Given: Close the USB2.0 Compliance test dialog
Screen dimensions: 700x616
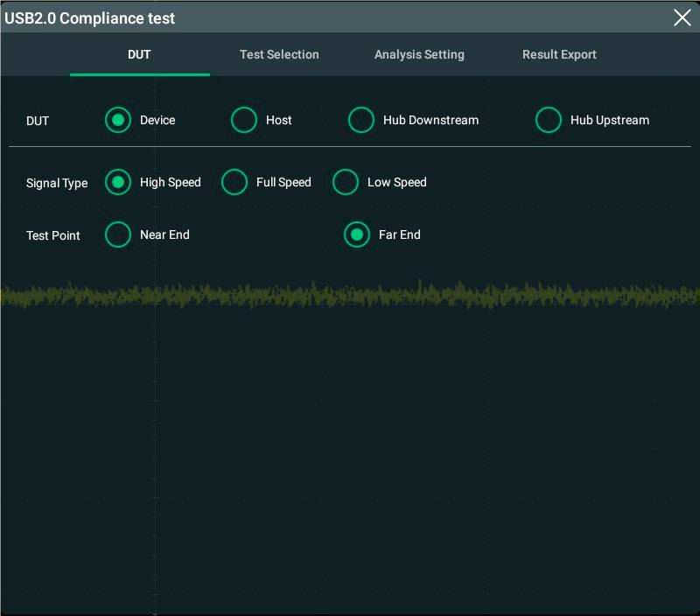Looking at the screenshot, I should pyautogui.click(x=682, y=17).
